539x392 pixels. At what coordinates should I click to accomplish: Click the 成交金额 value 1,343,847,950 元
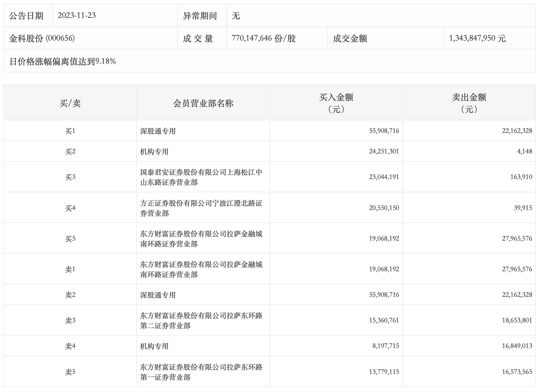[477, 38]
